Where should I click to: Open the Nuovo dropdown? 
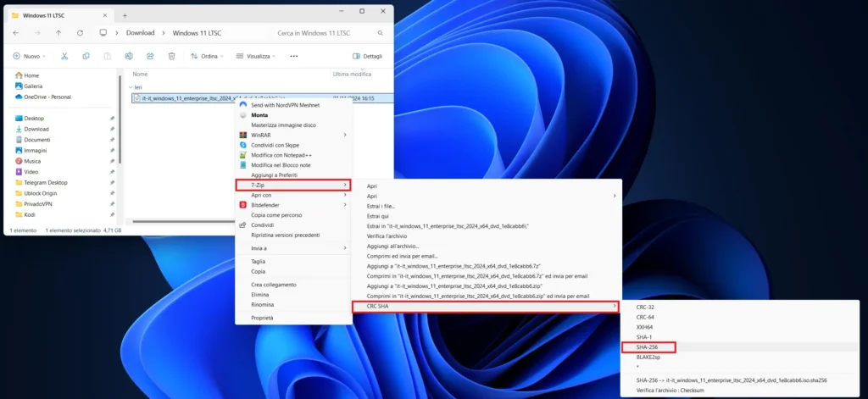pos(30,56)
